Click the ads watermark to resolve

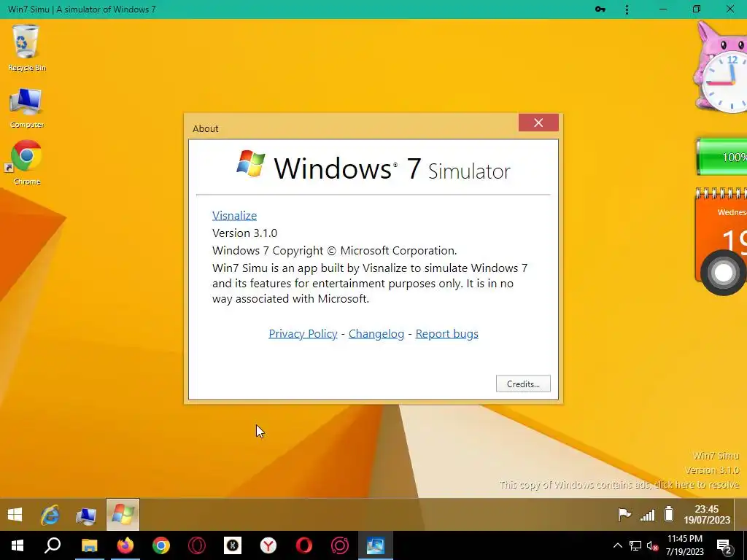click(x=619, y=485)
